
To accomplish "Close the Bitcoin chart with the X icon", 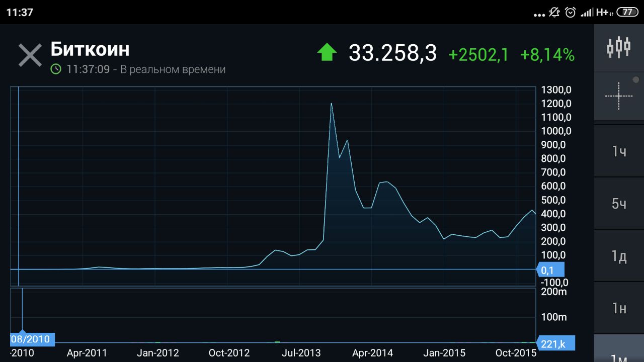I will point(30,55).
